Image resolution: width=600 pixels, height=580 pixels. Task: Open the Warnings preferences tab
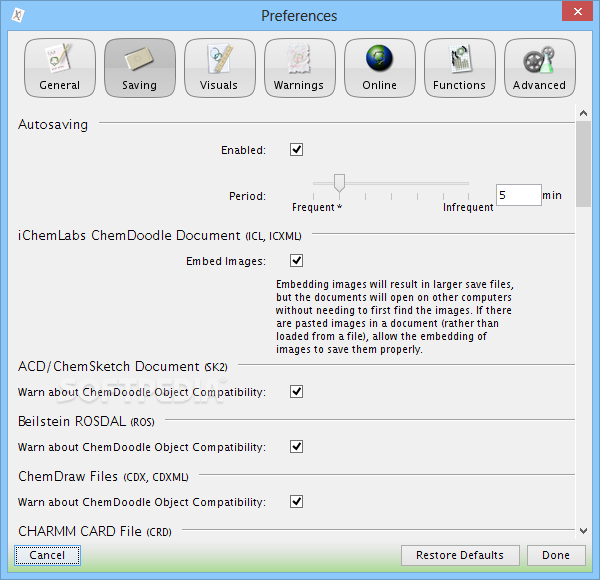pyautogui.click(x=300, y=68)
